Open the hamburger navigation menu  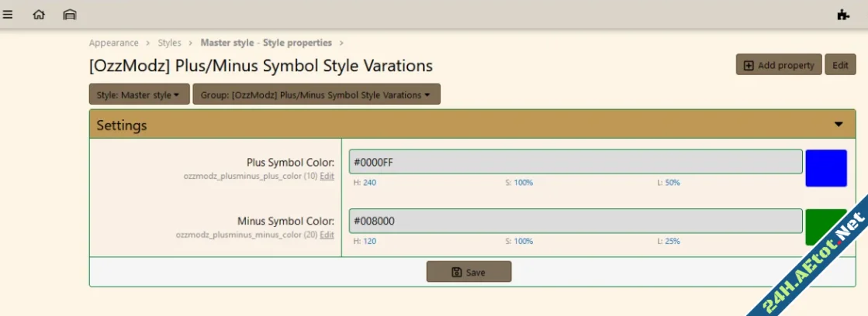pyautogui.click(x=8, y=14)
